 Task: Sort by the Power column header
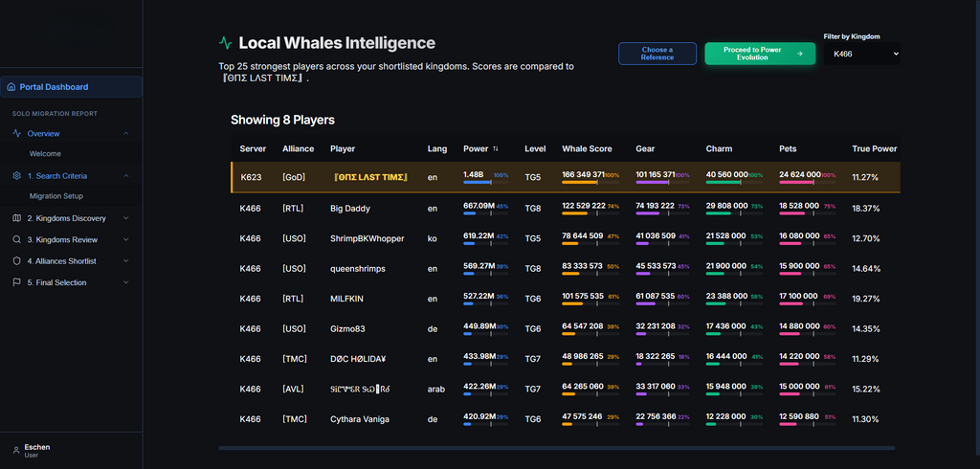click(x=476, y=148)
